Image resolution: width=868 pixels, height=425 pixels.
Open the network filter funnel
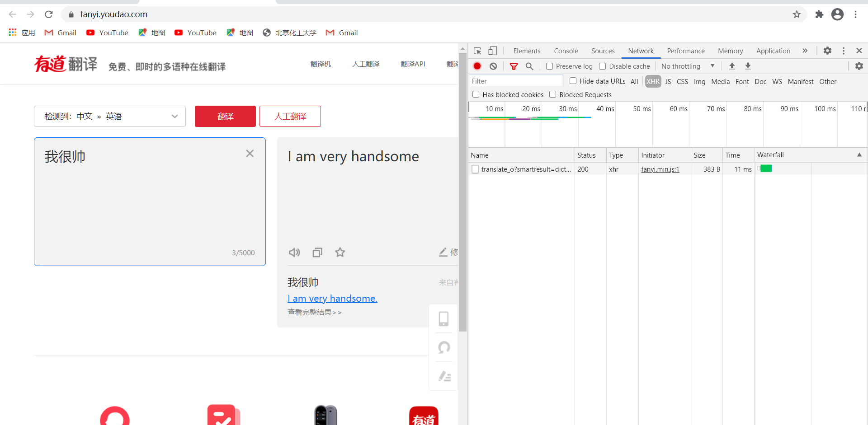(514, 66)
